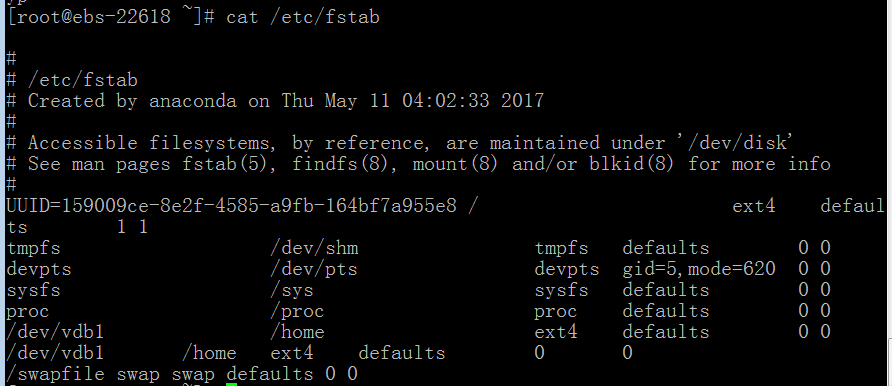Click the 'cat /etc/fstab' command text
Image resolution: width=892 pixels, height=386 pixels.
point(303,17)
